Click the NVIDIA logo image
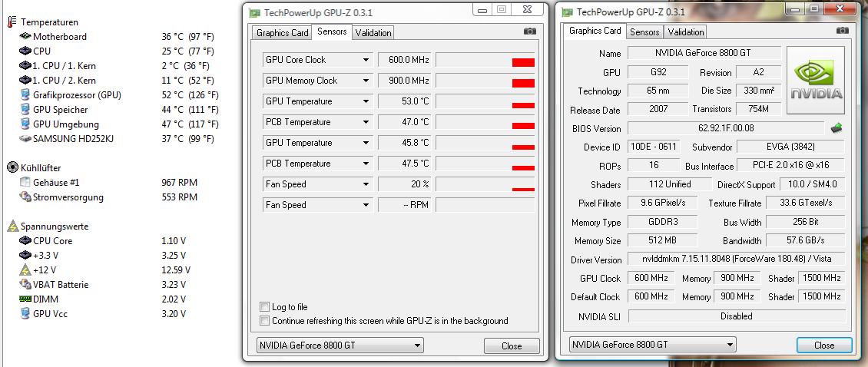Image resolution: width=868 pixels, height=367 pixels. pos(816,81)
